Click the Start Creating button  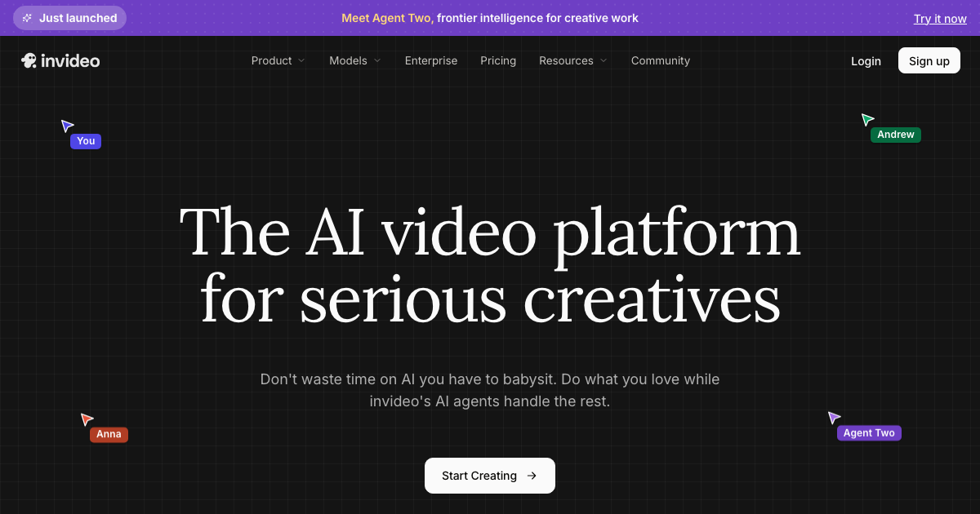pyautogui.click(x=490, y=476)
